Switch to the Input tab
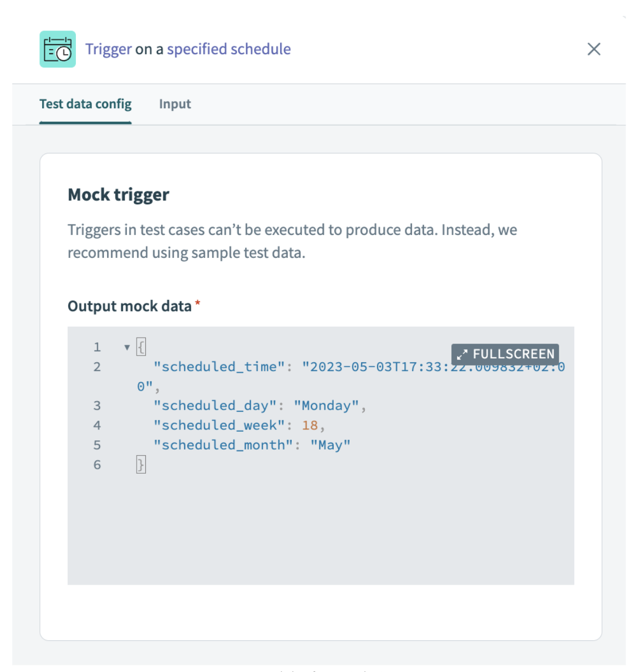This screenshot has width=637, height=672. (x=175, y=104)
